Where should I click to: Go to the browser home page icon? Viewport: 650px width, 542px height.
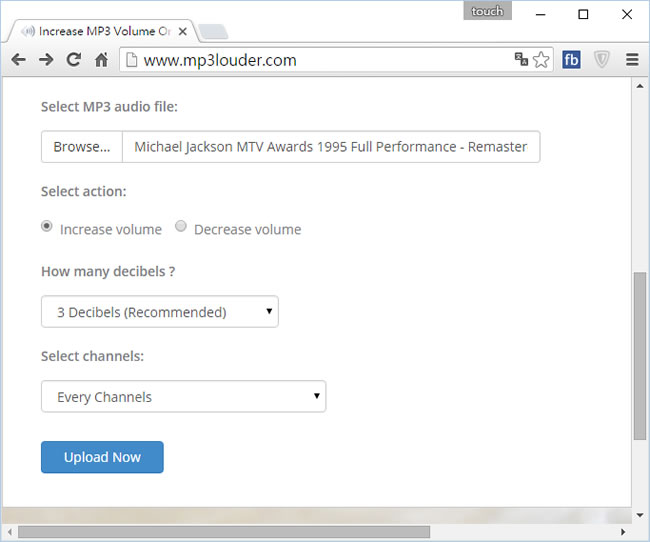tap(101, 60)
